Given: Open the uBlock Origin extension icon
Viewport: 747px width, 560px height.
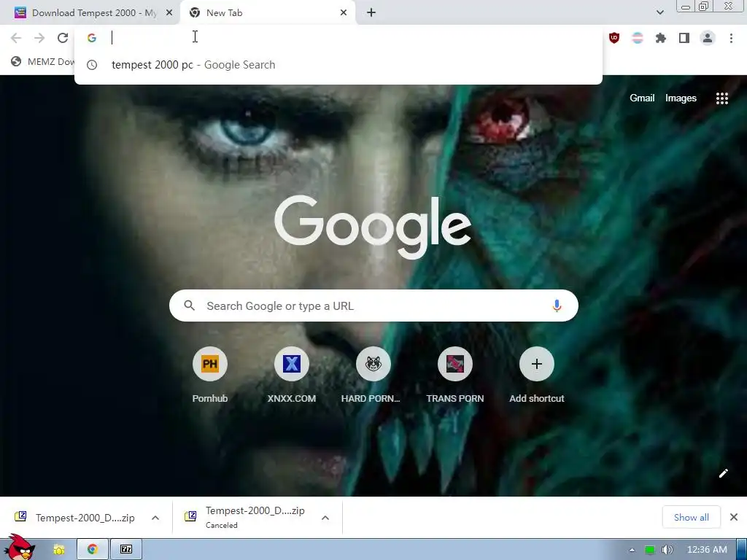Looking at the screenshot, I should tap(614, 38).
